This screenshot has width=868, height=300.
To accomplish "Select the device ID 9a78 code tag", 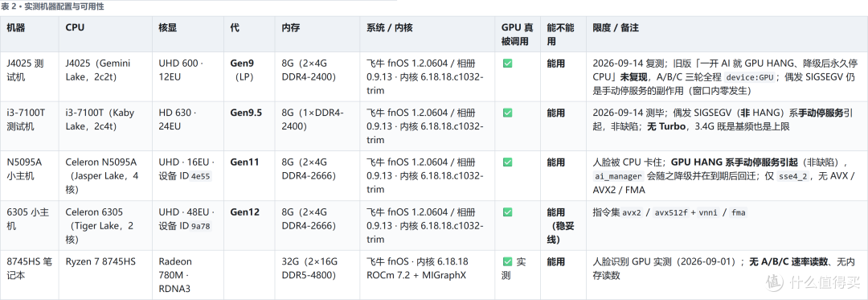I will [200, 226].
